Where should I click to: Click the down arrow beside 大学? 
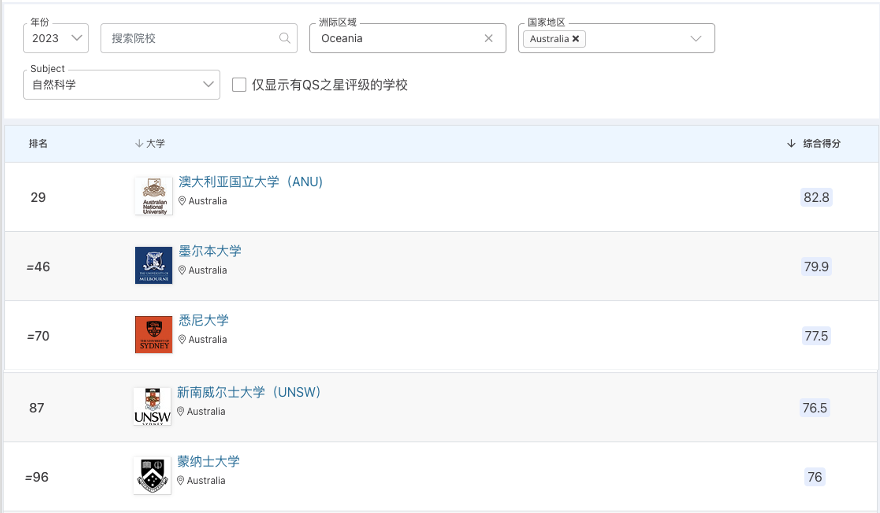click(x=139, y=144)
